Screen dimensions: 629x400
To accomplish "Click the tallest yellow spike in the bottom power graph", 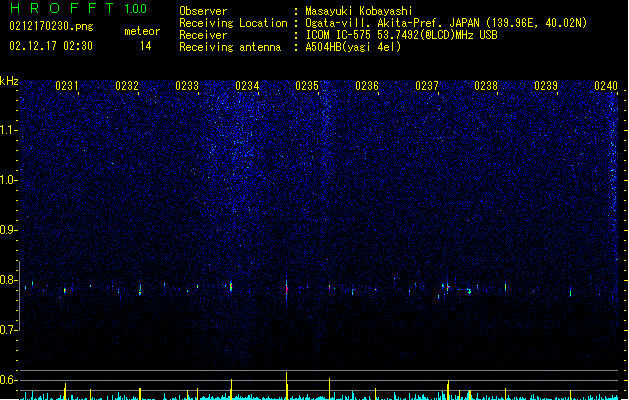I will click(x=286, y=386).
